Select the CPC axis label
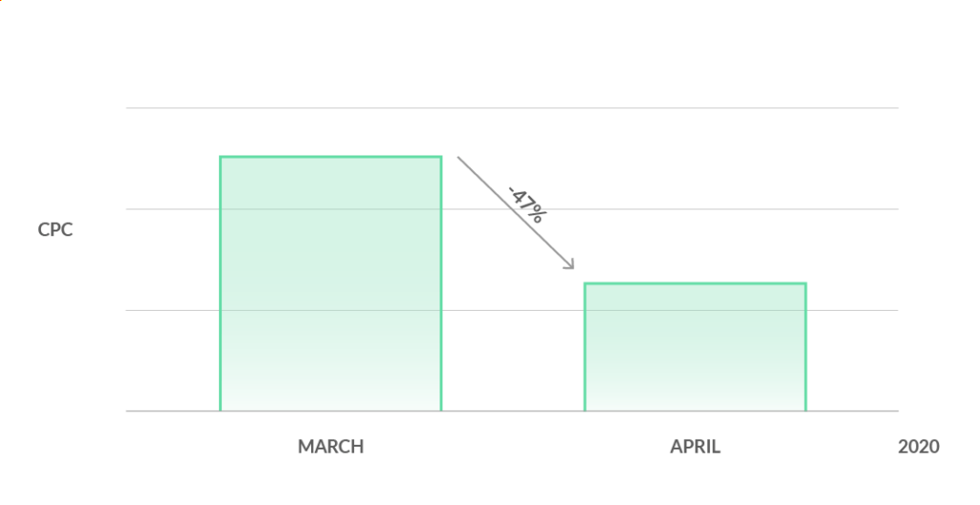The width and height of the screenshot is (980, 505). pos(56,230)
